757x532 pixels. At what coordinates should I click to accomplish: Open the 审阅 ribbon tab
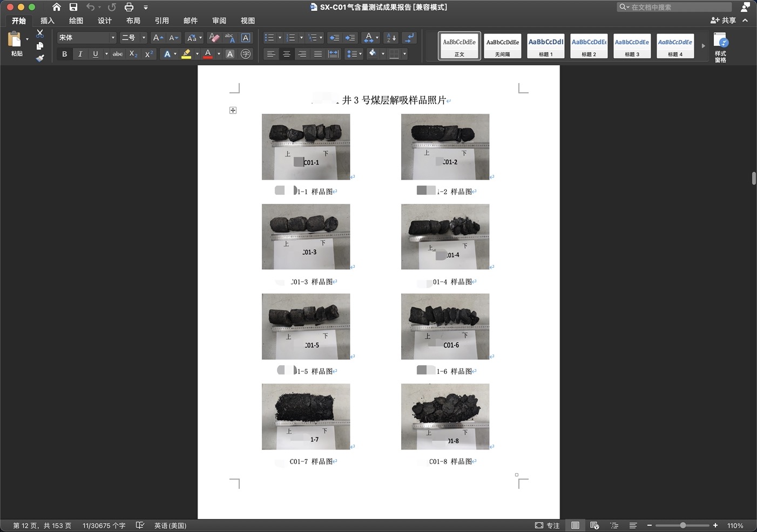[x=219, y=21]
